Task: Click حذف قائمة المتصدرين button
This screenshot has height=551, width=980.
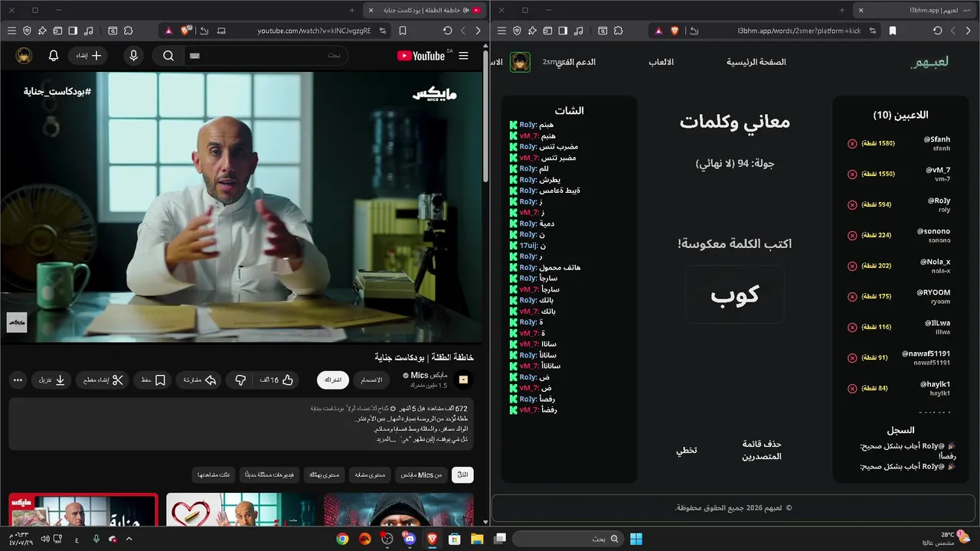Action: [x=762, y=450]
